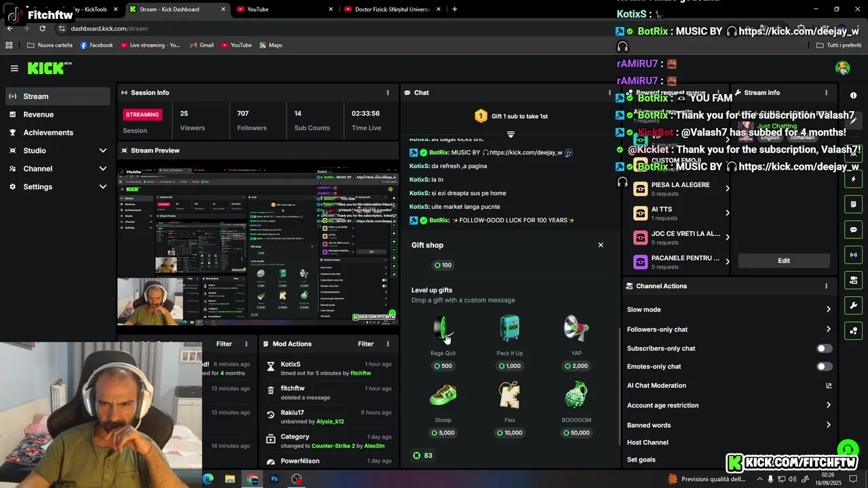Select the BOOOOOM grenade gift

tap(576, 409)
